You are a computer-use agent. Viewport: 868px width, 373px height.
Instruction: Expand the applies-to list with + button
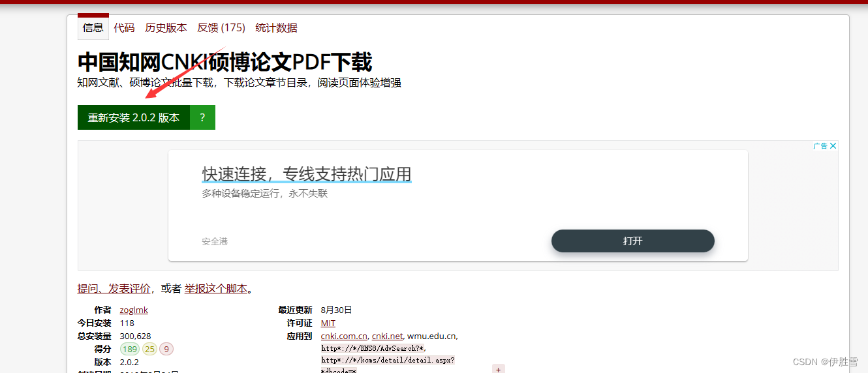[x=498, y=369]
